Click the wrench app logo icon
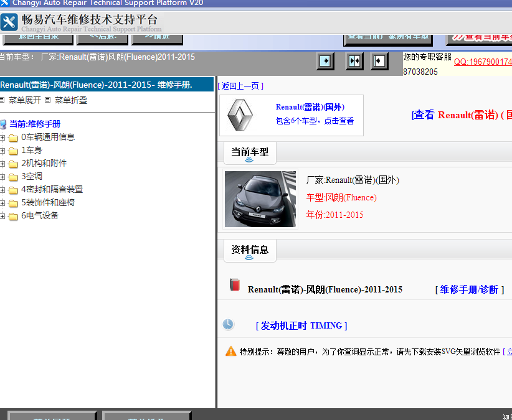Viewport: 512px width, 420px height. pyautogui.click(x=9, y=22)
